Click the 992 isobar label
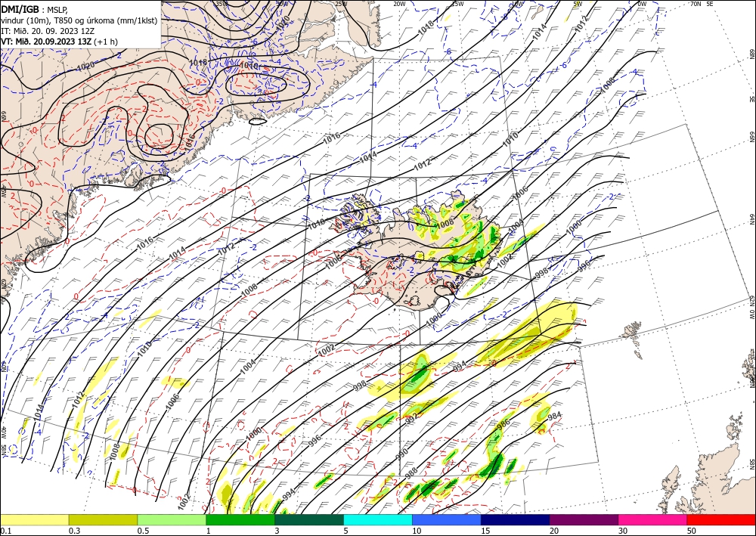This screenshot has height=536, width=756. [411, 420]
